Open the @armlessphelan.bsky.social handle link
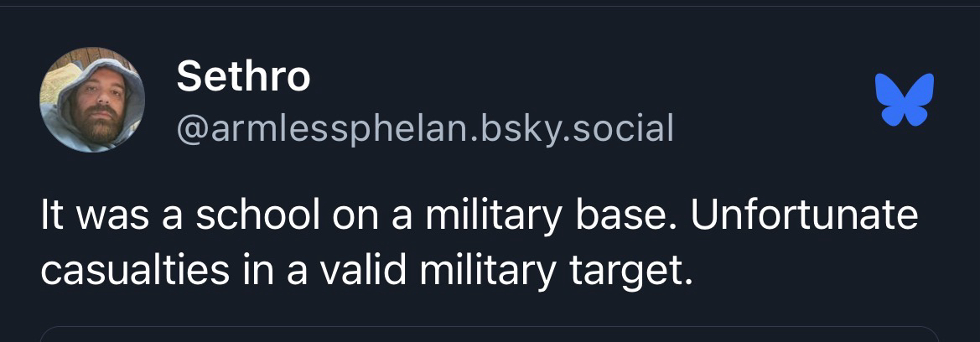Image resolution: width=980 pixels, height=342 pixels. (424, 128)
